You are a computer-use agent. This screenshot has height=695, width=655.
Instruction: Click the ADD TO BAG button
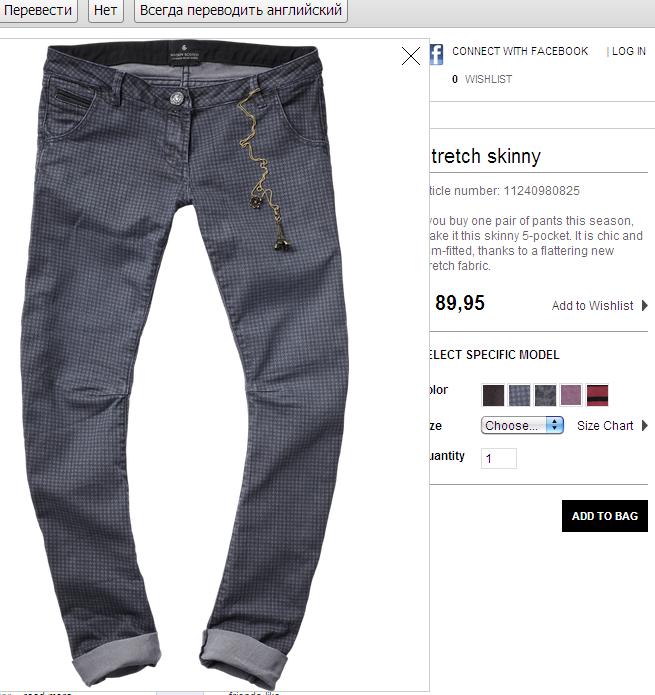(x=604, y=516)
